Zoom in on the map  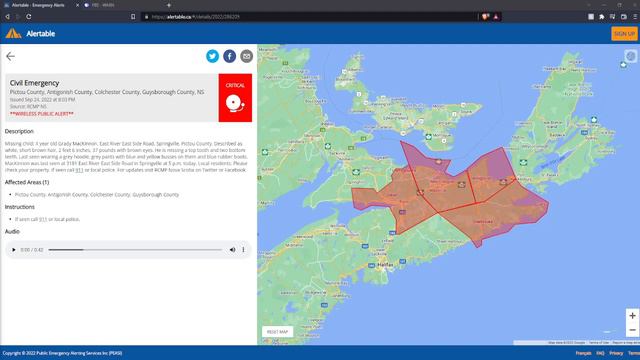pos(632,316)
